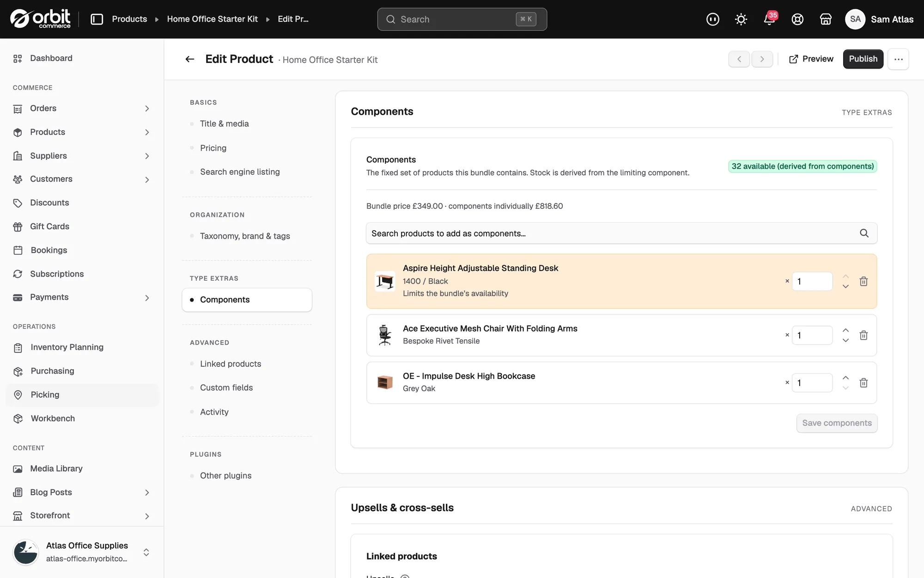Open Sam Atlas user avatar menu

pyautogui.click(x=855, y=19)
